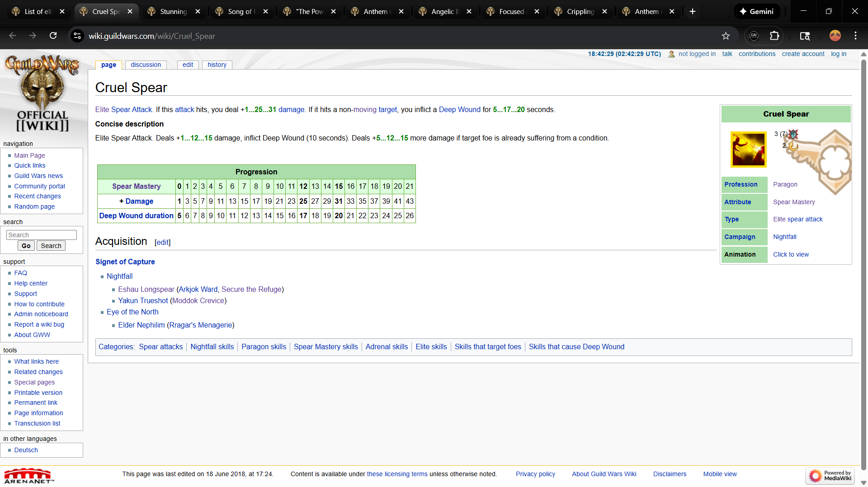This screenshot has width=868, height=487.
Task: Open Eshau Longspear link
Action: coord(146,289)
